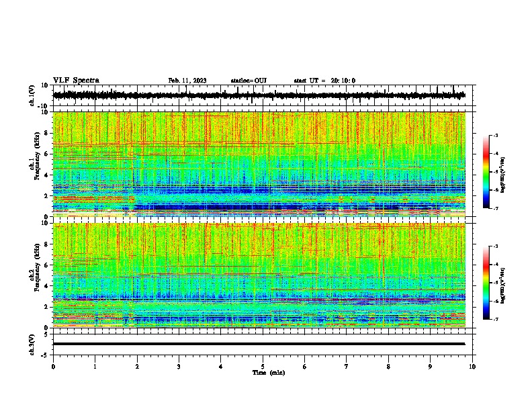Click the ch.1 "Frequency (kHz)" axis label
The width and height of the screenshot is (532, 411).
tap(37, 156)
